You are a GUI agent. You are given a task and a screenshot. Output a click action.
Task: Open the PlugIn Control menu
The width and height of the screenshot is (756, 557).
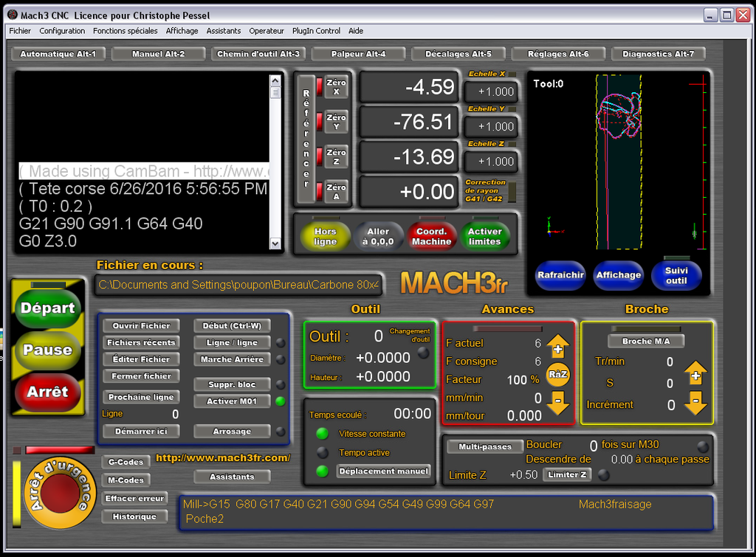tap(316, 31)
